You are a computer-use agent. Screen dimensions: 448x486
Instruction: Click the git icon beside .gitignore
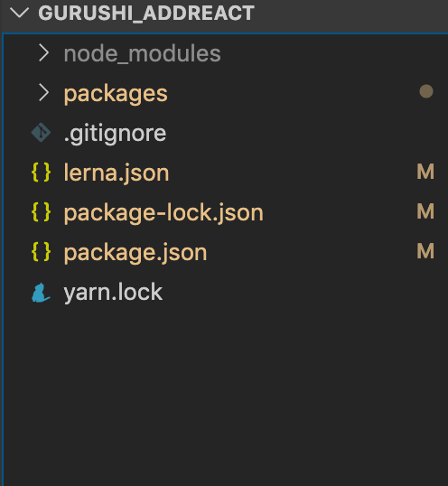[41, 133]
